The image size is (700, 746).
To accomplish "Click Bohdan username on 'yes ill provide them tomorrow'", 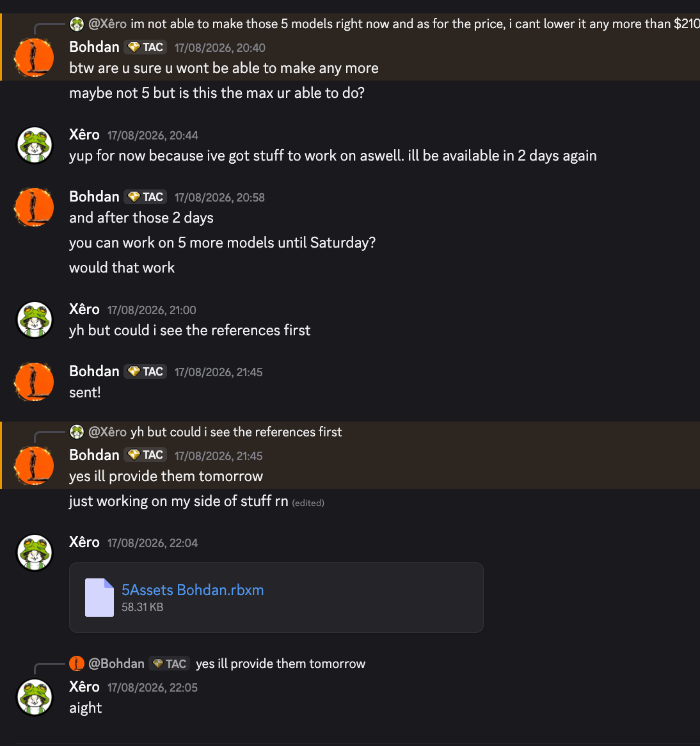I will tap(94, 455).
